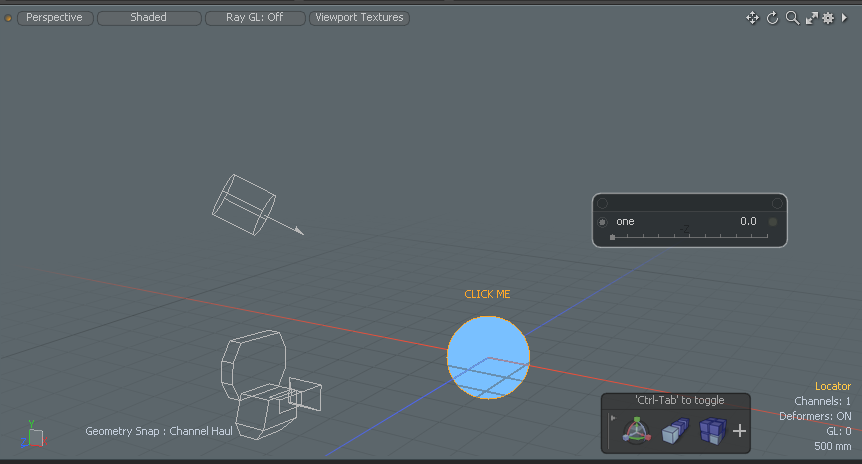Open viewport settings gear icon
The image size is (862, 464).
[828, 18]
